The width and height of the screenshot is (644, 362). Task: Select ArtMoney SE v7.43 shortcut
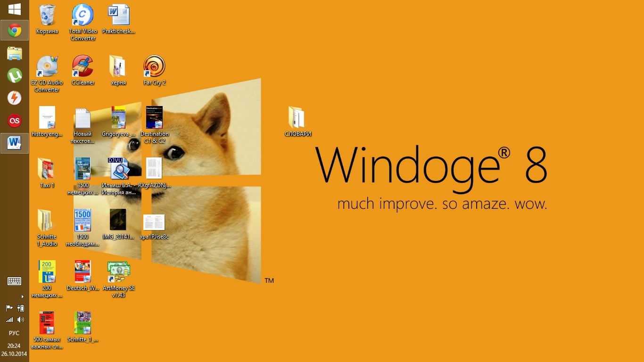point(119,279)
